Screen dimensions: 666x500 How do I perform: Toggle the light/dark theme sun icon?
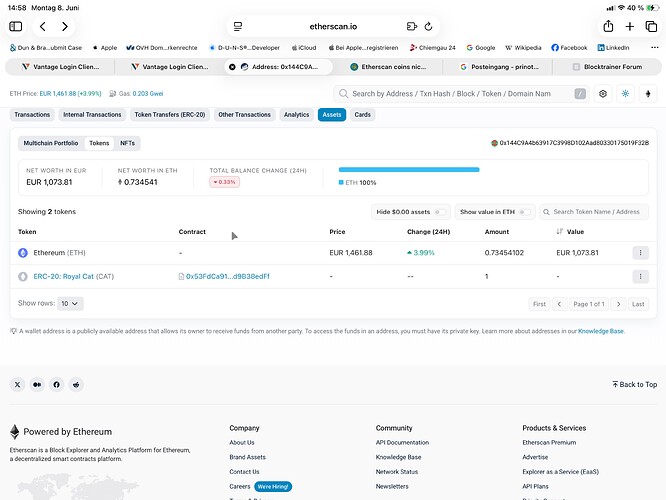[625, 93]
